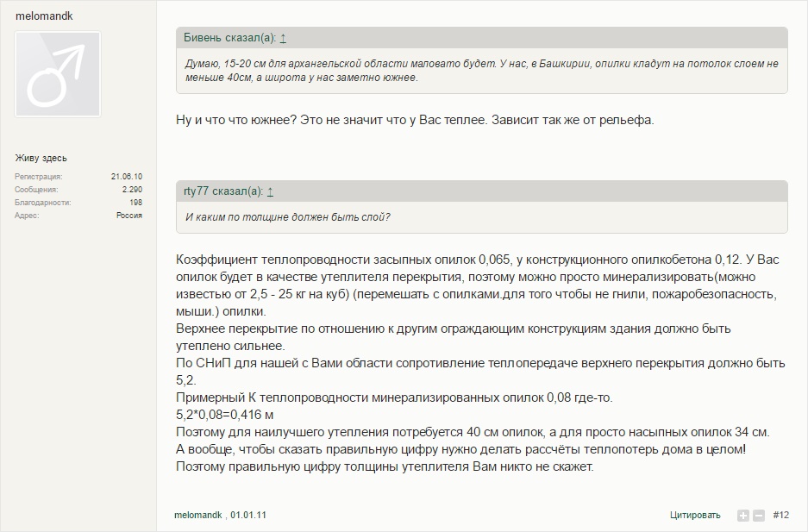
Task: Click the minus reputation icon
Action: point(759,515)
